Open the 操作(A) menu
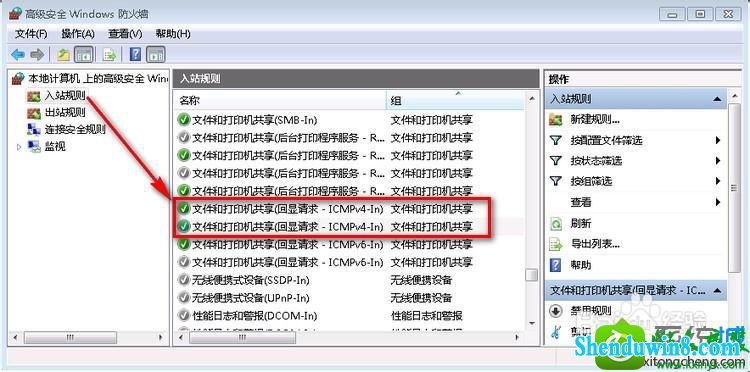The image size is (750, 372). point(78,34)
